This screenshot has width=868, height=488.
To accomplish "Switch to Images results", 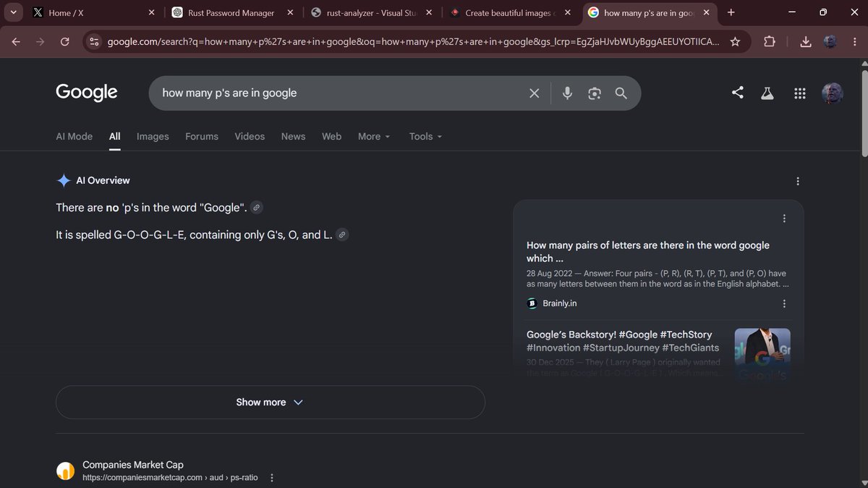I will (153, 136).
